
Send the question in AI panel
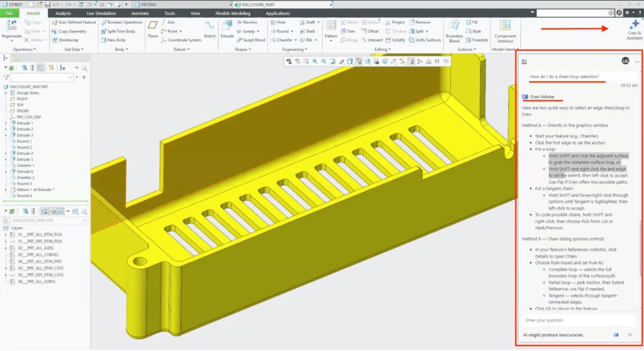[x=630, y=335]
